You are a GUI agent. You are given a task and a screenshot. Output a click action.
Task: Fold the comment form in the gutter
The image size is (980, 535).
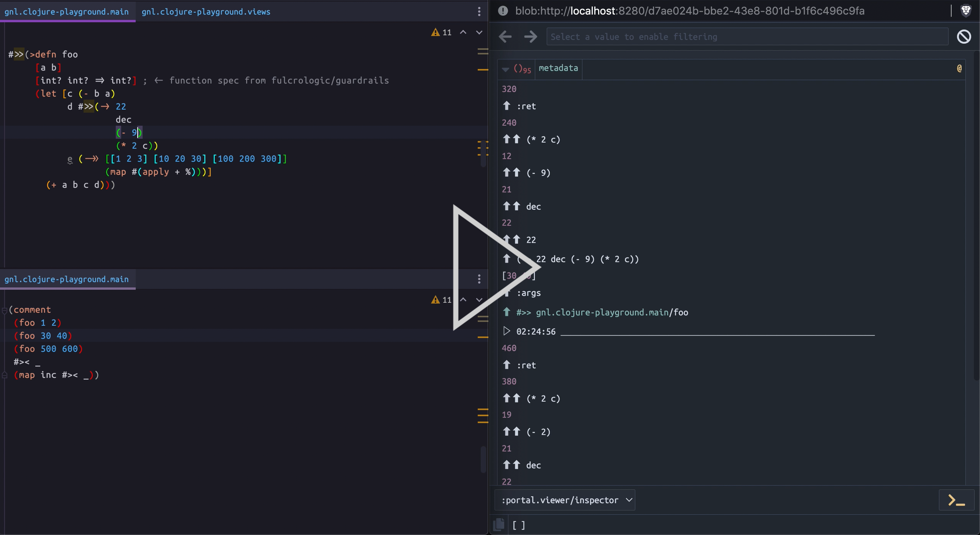pyautogui.click(x=5, y=310)
